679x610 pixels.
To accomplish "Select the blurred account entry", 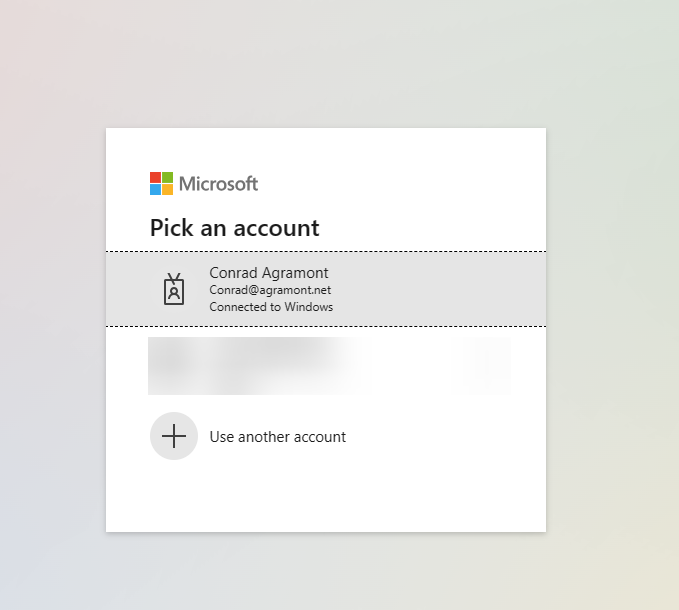I will (x=329, y=366).
